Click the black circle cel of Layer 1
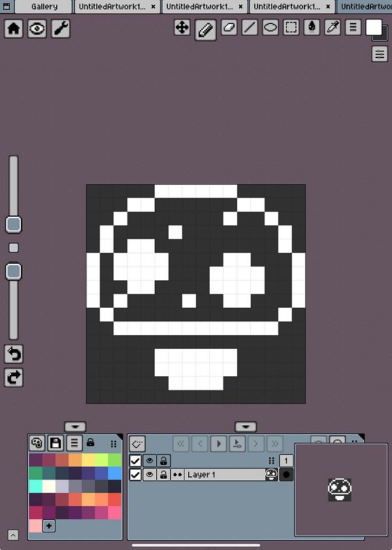This screenshot has width=392, height=550. [286, 475]
